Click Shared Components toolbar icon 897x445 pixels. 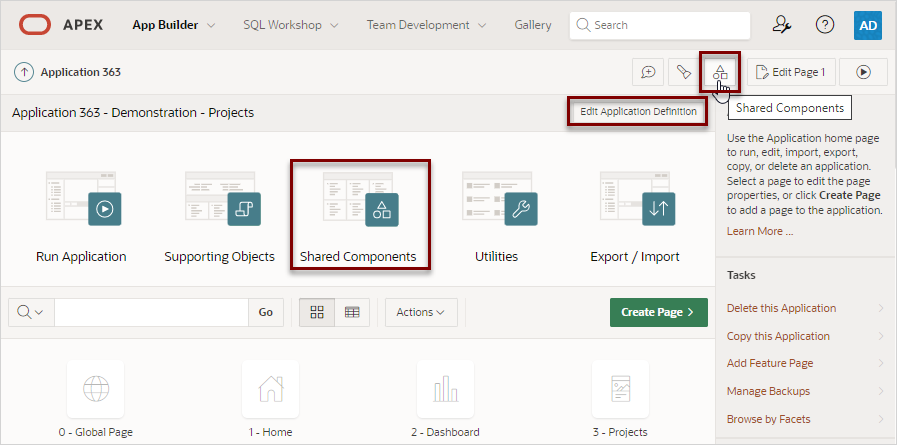(x=720, y=72)
